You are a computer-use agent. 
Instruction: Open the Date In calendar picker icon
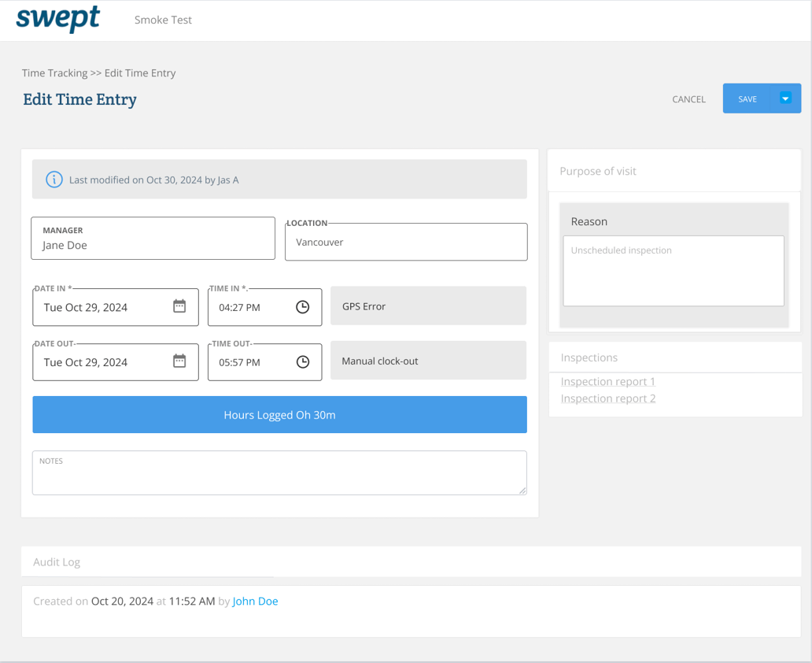[179, 306]
